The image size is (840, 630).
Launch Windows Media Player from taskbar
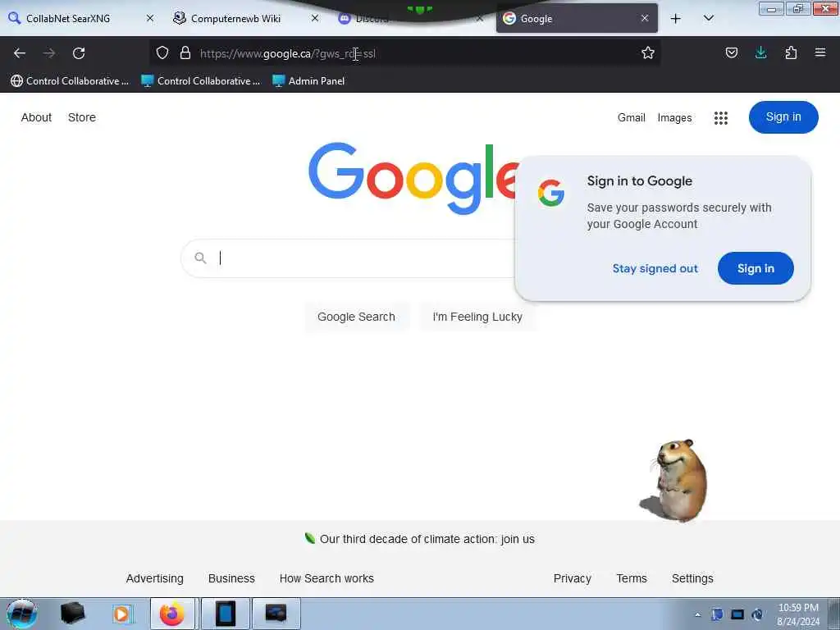[x=122, y=614]
